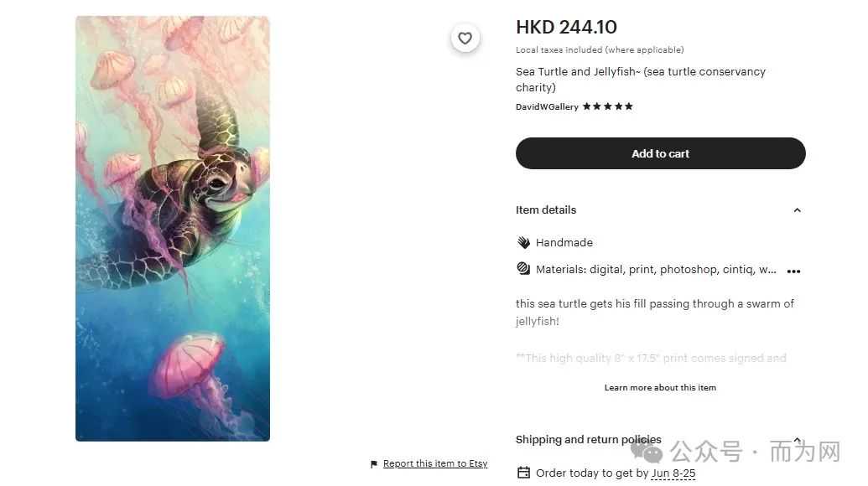Viewport: 868px width, 486px height.
Task: Favorite this item with the heart icon
Action: pyautogui.click(x=465, y=39)
